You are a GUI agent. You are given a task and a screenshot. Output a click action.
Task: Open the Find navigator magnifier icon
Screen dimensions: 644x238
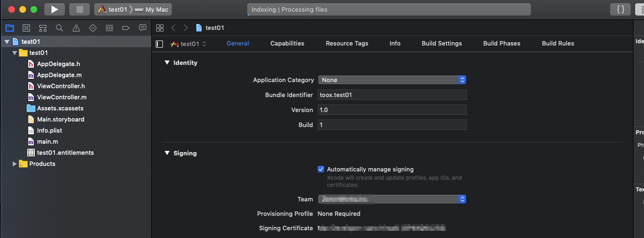(x=59, y=28)
